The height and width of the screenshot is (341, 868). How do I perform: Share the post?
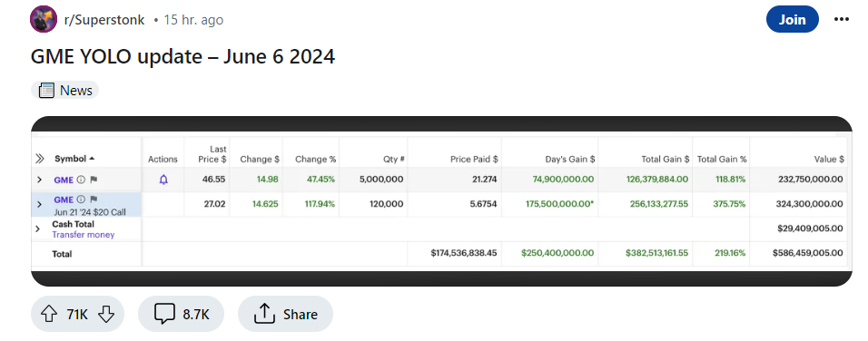285,315
